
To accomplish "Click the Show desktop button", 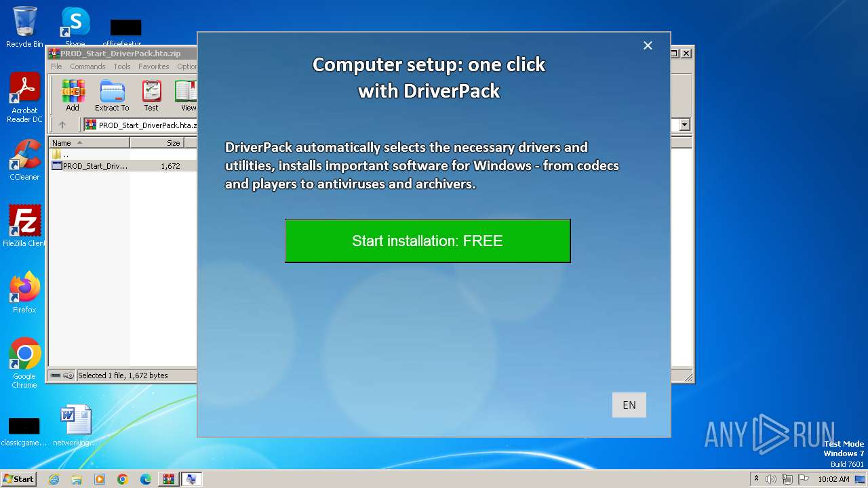I will 861,479.
